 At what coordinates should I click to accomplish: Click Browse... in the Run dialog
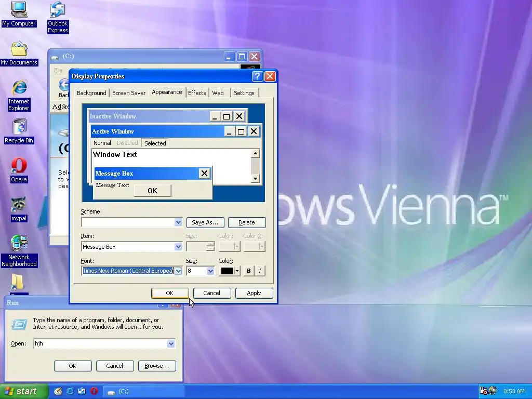(x=157, y=366)
